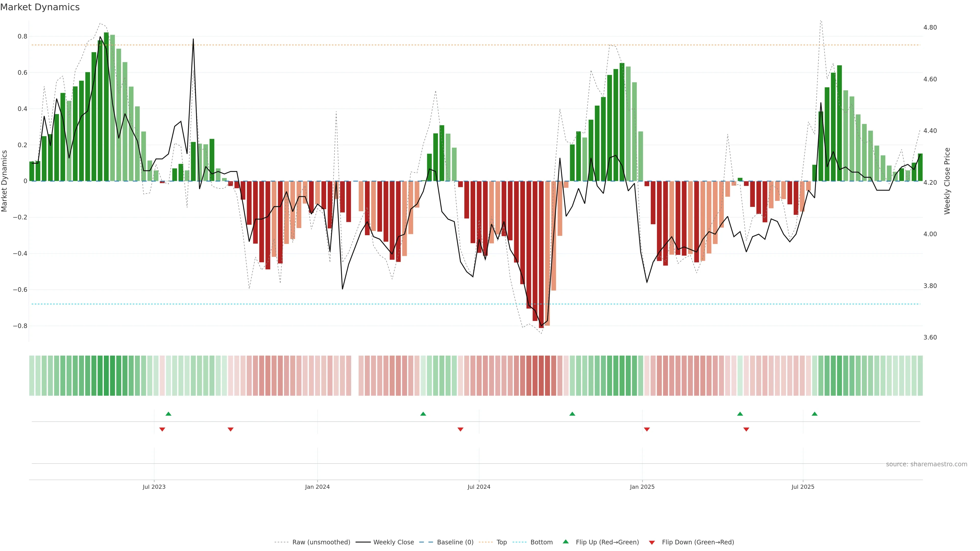Click the source: sharemaestro.com text
The image size is (980, 551).
click(926, 464)
